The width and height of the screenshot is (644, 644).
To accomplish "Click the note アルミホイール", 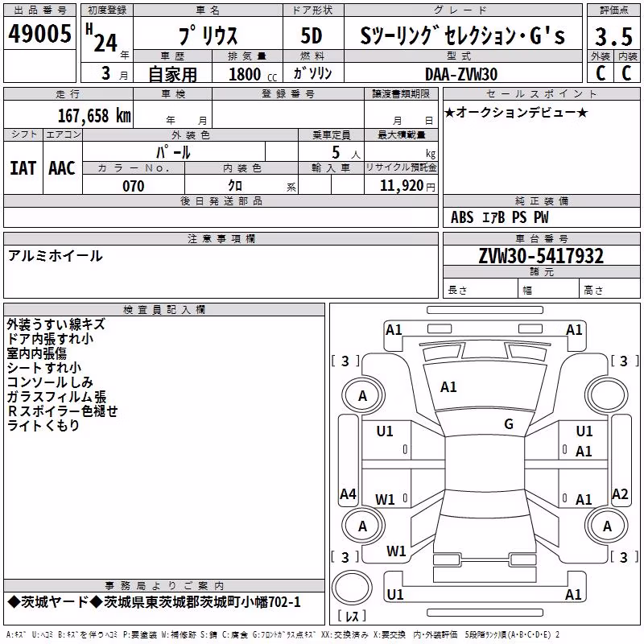I will point(55,256).
